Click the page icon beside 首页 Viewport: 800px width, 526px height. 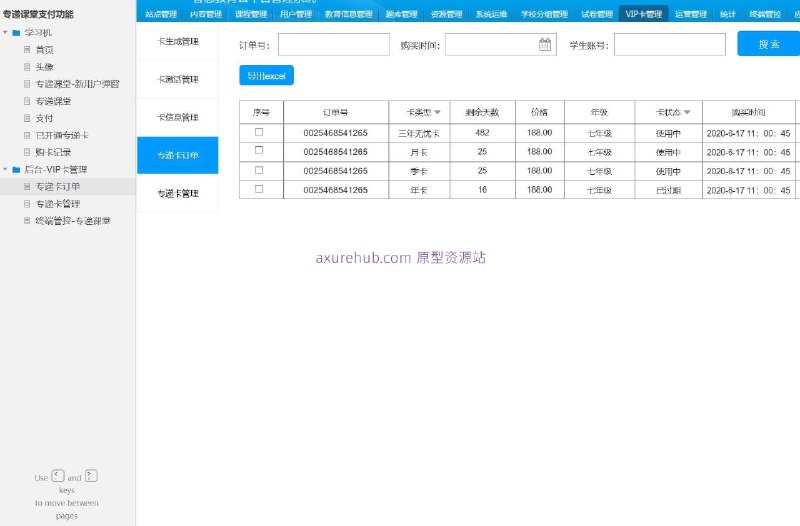point(27,49)
